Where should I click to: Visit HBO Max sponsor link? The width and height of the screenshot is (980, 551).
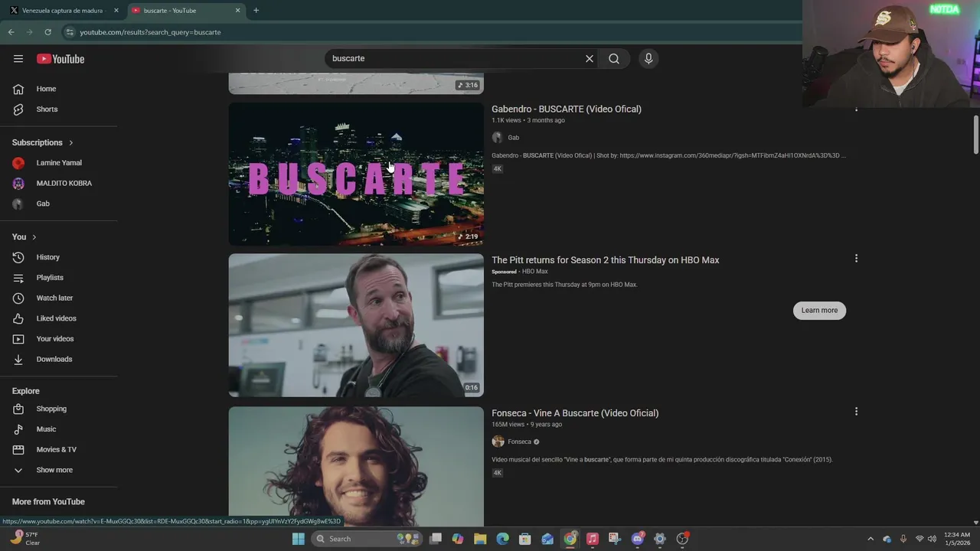point(535,272)
